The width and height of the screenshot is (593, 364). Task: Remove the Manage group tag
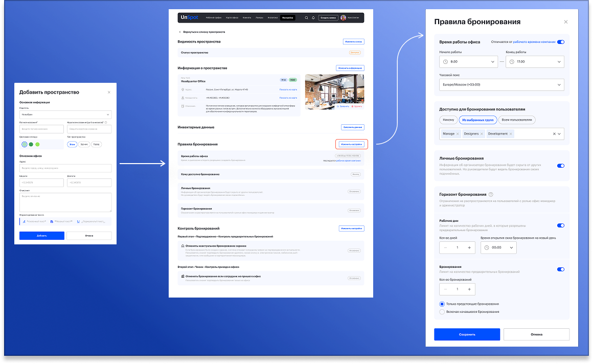tap(458, 134)
